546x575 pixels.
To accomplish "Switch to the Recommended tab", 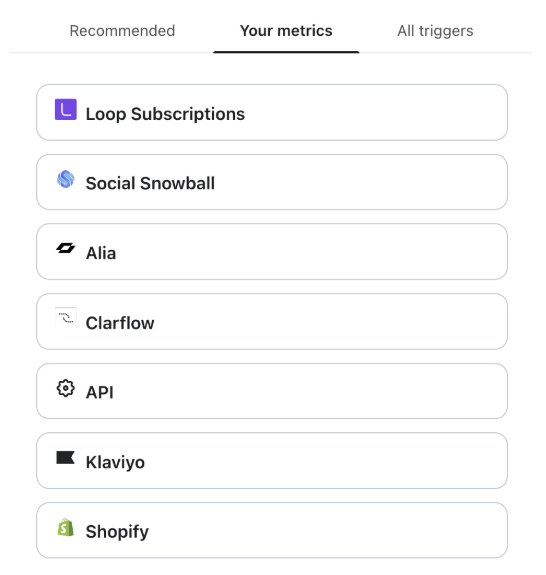I will [x=122, y=31].
